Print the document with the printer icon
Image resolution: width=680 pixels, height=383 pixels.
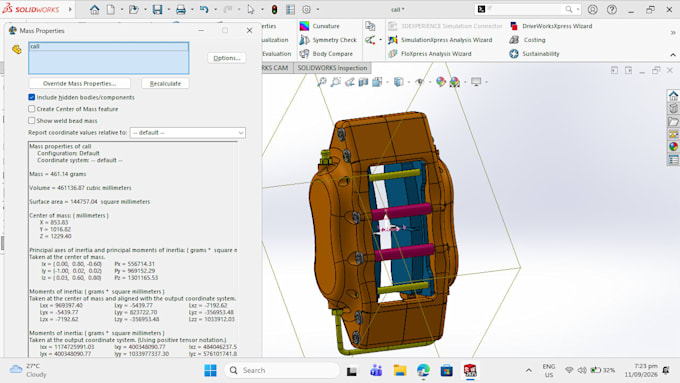[180, 10]
